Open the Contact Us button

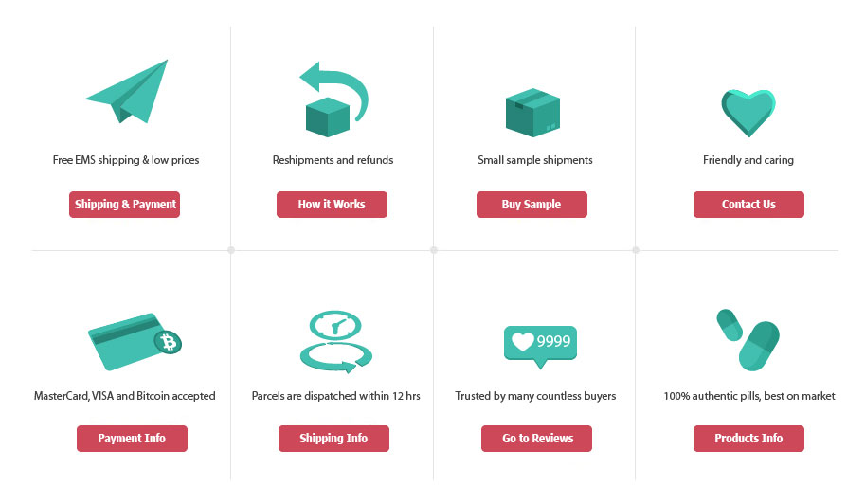(748, 205)
